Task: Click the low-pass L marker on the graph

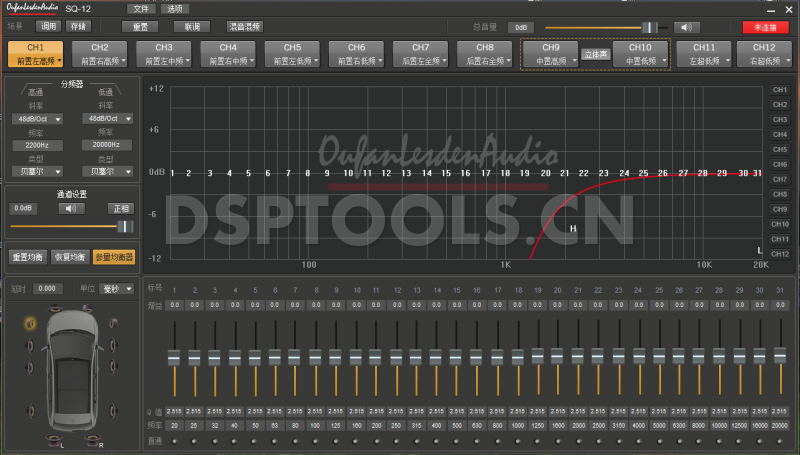Action: point(759,250)
